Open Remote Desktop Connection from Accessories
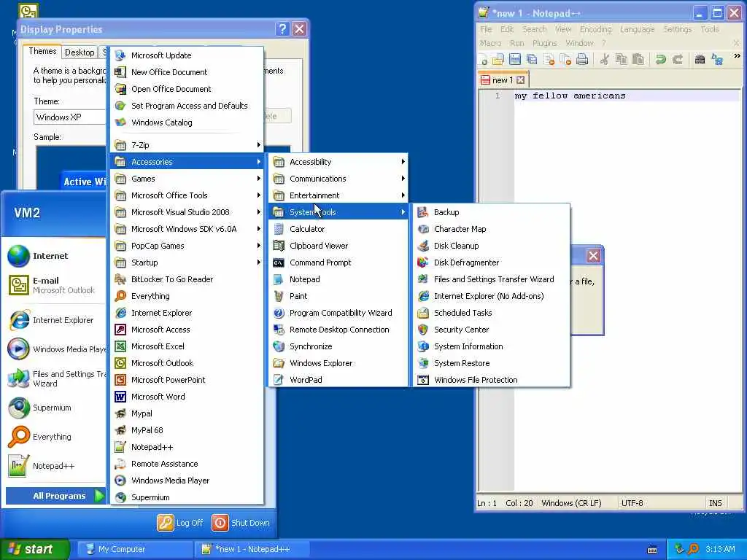The height and width of the screenshot is (560, 747). [338, 330]
